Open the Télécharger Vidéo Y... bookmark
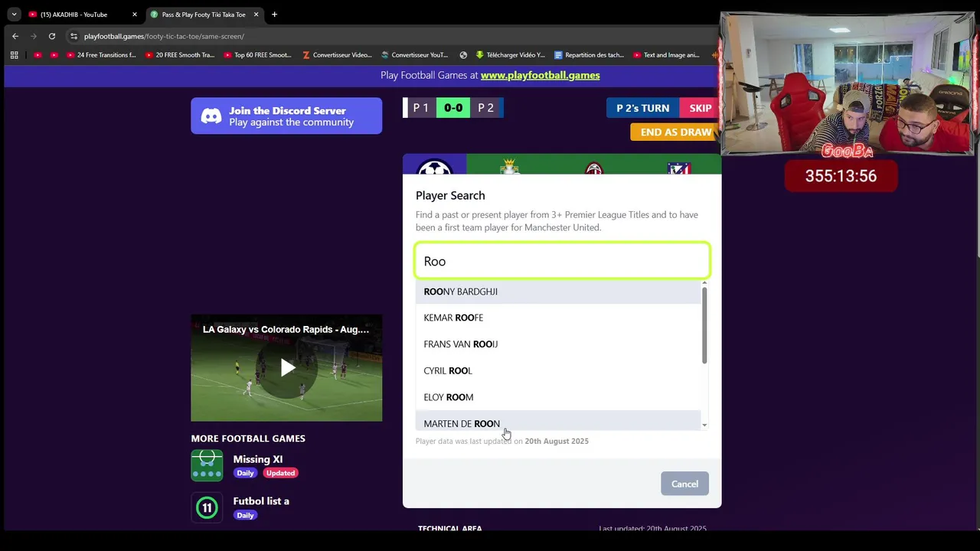The width and height of the screenshot is (980, 551). 510,55
